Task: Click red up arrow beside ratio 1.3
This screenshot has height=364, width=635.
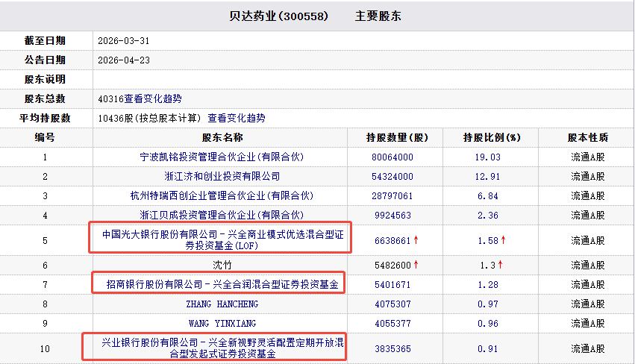Action: point(501,265)
